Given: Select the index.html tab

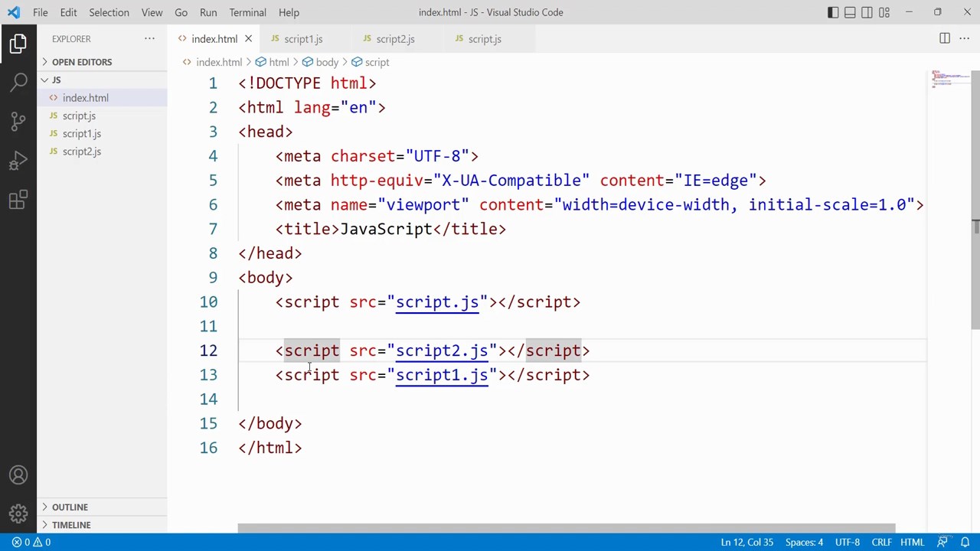Looking at the screenshot, I should 214,39.
